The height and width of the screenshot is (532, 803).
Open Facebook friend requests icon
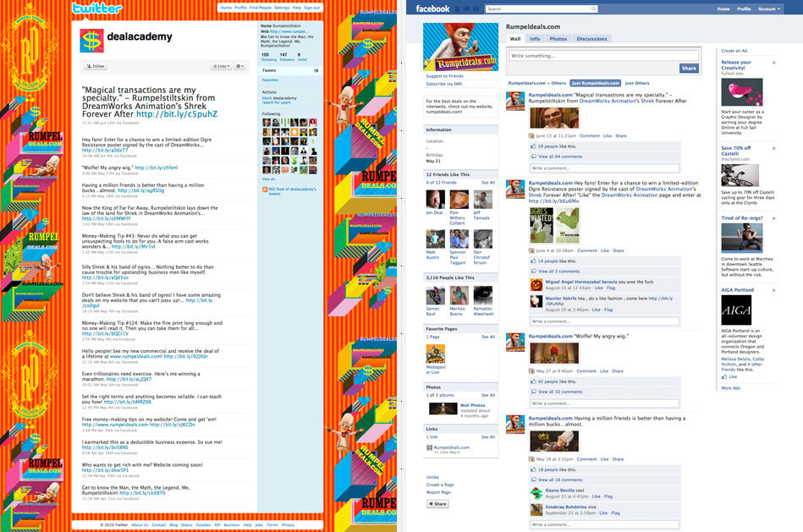457,8
